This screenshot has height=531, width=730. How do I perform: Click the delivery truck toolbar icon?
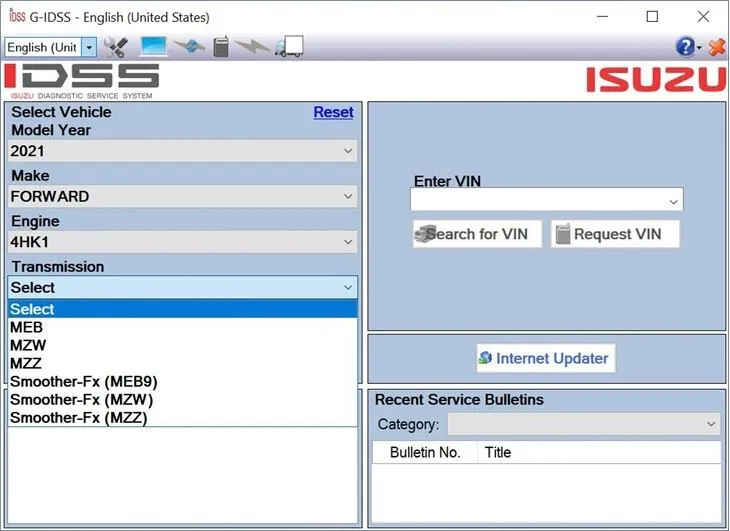coord(289,47)
